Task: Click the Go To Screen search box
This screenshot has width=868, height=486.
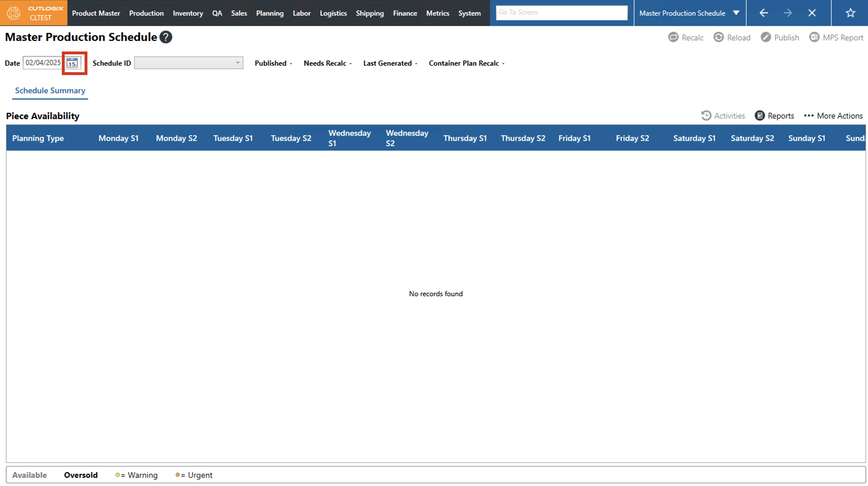Action: [x=561, y=12]
